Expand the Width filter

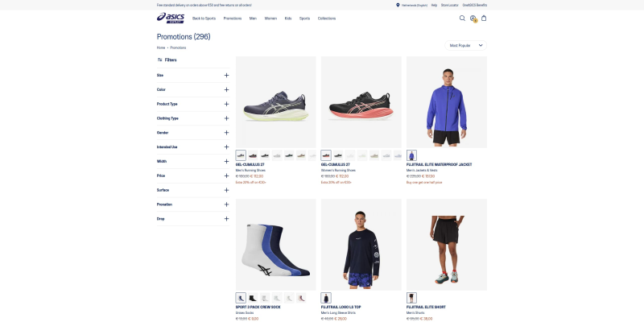[193, 162]
